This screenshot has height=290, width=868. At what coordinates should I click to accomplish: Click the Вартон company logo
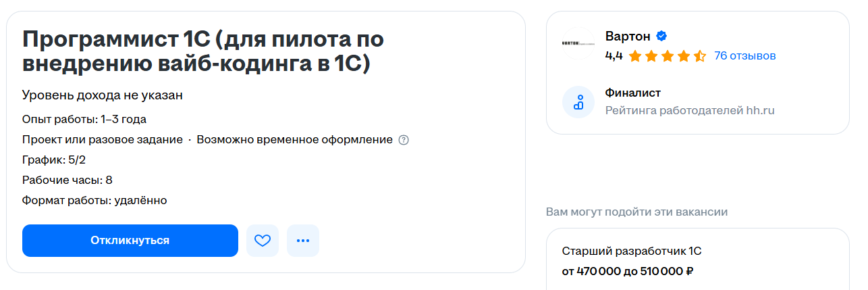pos(578,44)
